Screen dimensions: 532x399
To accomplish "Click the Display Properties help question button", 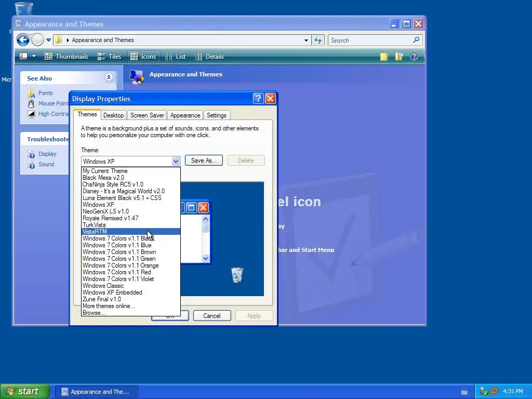I will tap(258, 98).
